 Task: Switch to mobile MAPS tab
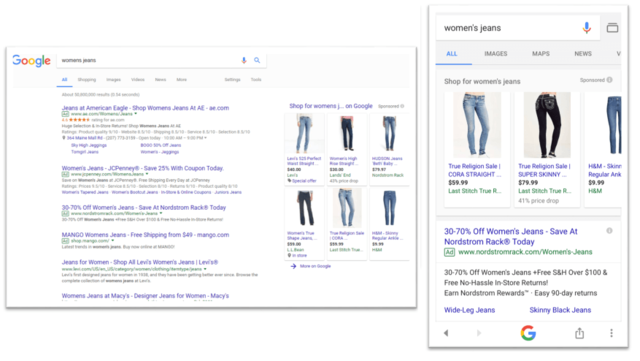point(541,53)
